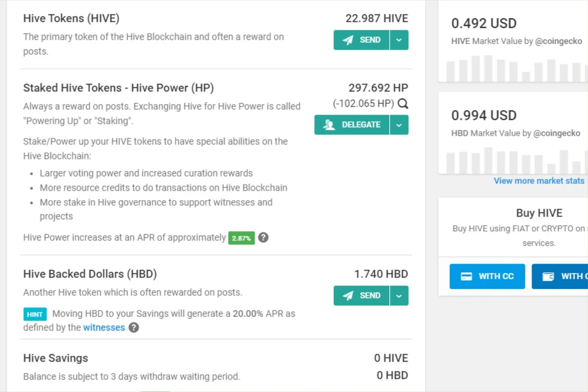
Task: Click Hive Tokens (HIVE) heading
Action: point(71,18)
